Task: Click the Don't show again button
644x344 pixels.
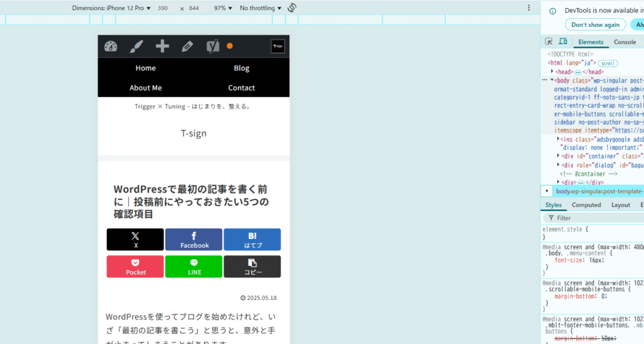Action: click(x=595, y=25)
